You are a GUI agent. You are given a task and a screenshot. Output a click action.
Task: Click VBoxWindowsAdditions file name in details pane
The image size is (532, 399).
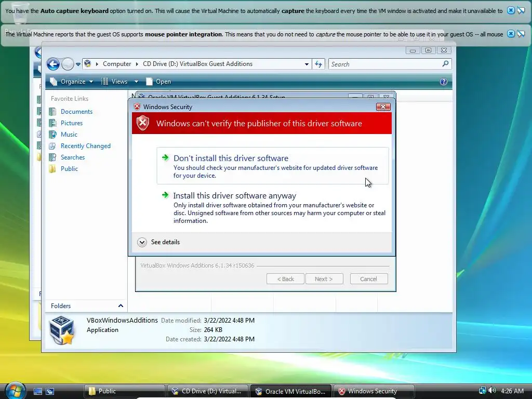point(122,320)
